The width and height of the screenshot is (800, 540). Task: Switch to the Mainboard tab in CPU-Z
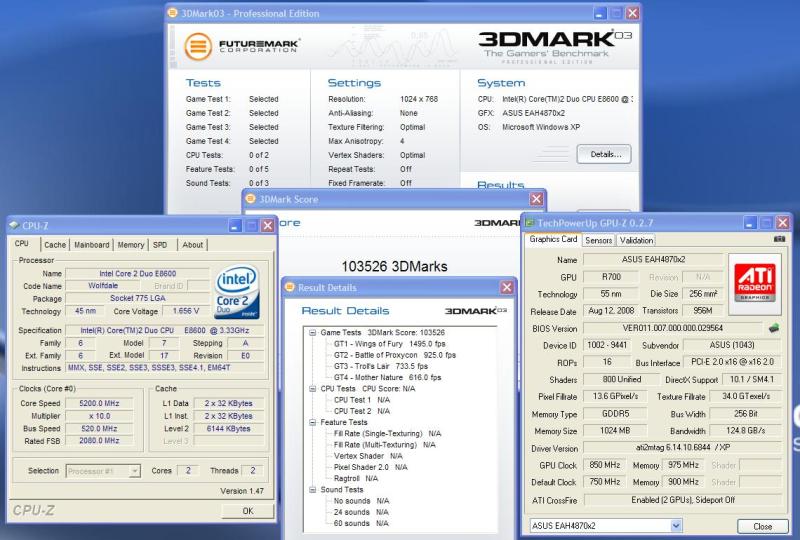pyautogui.click(x=91, y=245)
